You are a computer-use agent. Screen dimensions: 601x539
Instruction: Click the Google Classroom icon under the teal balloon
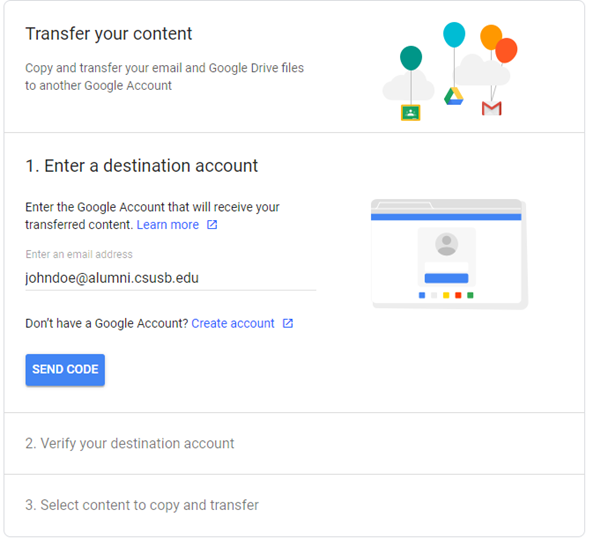pos(410,112)
